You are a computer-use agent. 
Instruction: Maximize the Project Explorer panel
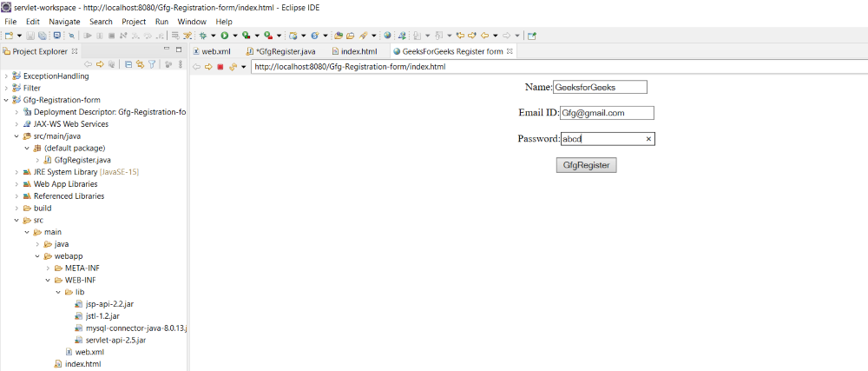click(x=179, y=50)
